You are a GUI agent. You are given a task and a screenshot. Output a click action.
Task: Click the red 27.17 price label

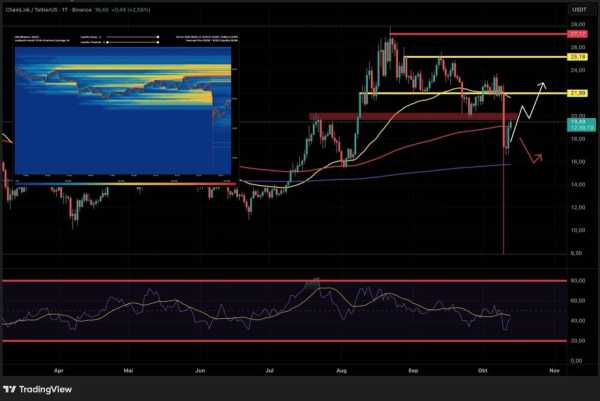[x=578, y=33]
